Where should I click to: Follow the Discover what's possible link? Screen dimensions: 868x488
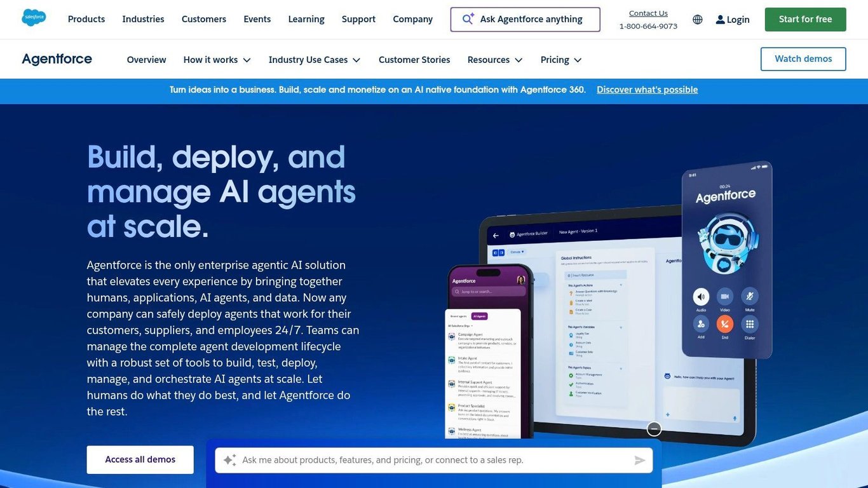coord(647,90)
